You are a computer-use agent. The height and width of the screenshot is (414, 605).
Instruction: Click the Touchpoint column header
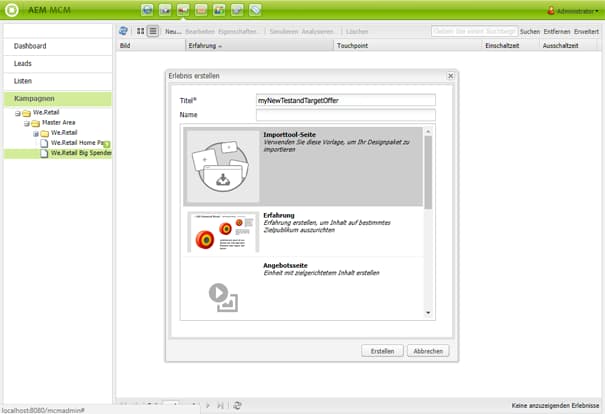click(408, 46)
